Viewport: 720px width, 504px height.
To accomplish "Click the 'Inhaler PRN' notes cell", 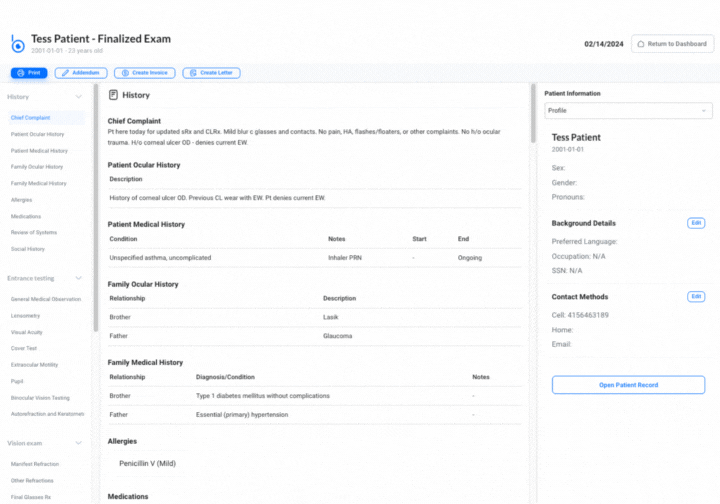I will tap(345, 258).
